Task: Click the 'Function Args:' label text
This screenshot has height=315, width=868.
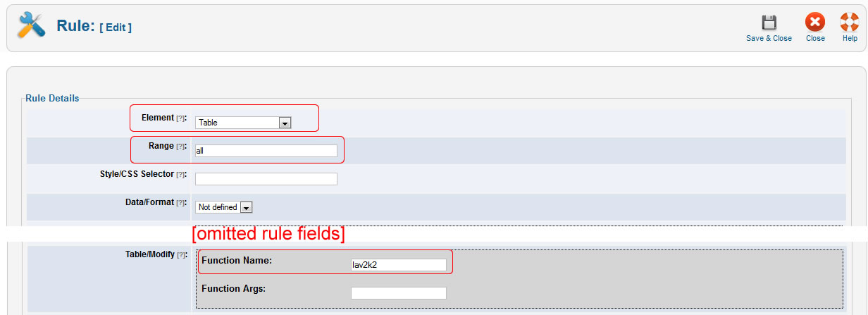Action: (233, 288)
